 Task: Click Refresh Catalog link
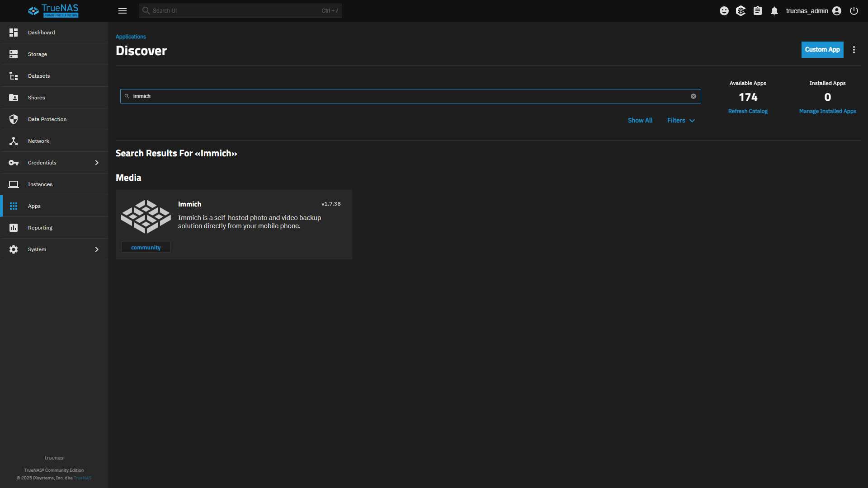coord(748,111)
